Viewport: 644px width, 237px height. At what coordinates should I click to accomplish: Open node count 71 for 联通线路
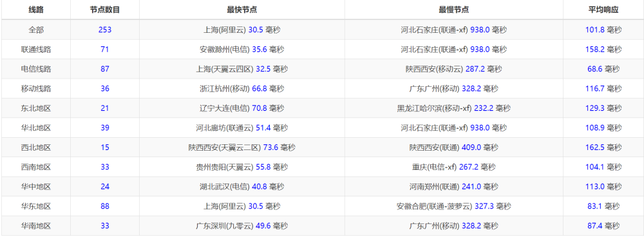[x=105, y=50]
